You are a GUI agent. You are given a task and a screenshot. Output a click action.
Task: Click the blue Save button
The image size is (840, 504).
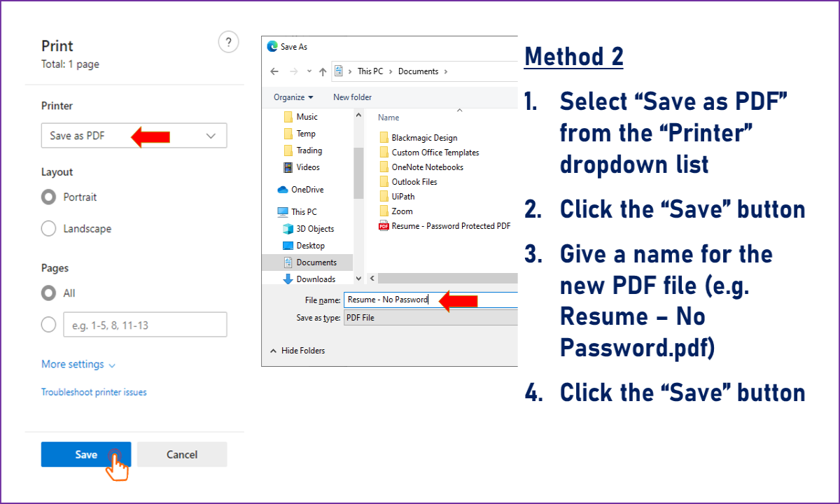click(86, 454)
